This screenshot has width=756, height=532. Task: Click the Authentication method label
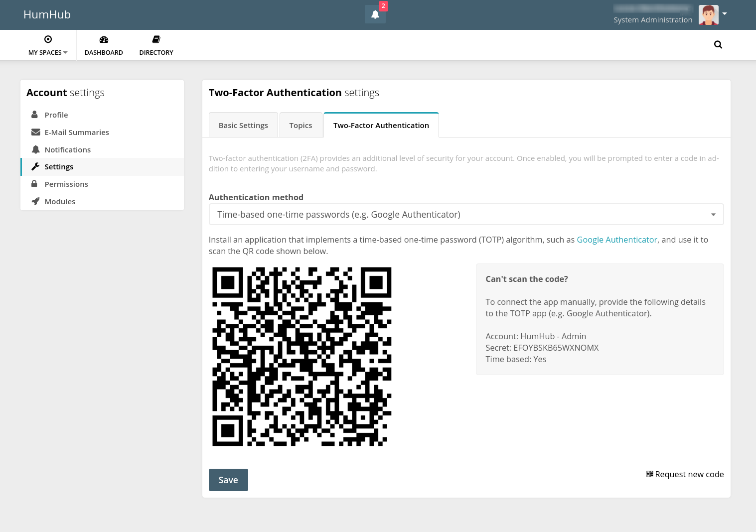click(x=256, y=197)
